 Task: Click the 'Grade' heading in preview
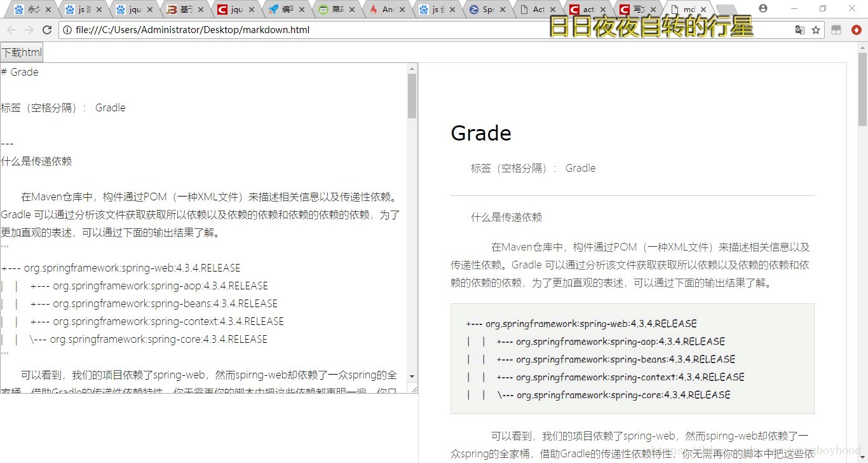tap(481, 133)
